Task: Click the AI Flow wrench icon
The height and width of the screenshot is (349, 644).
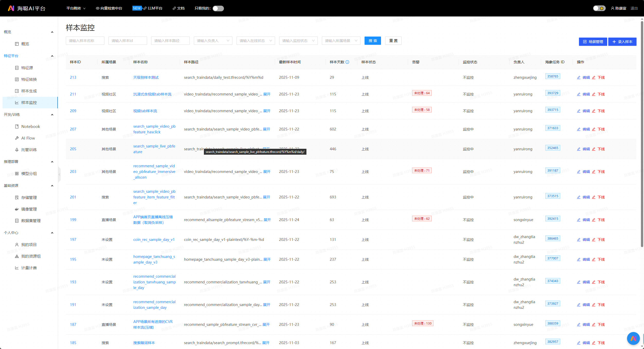Action: [x=17, y=138]
